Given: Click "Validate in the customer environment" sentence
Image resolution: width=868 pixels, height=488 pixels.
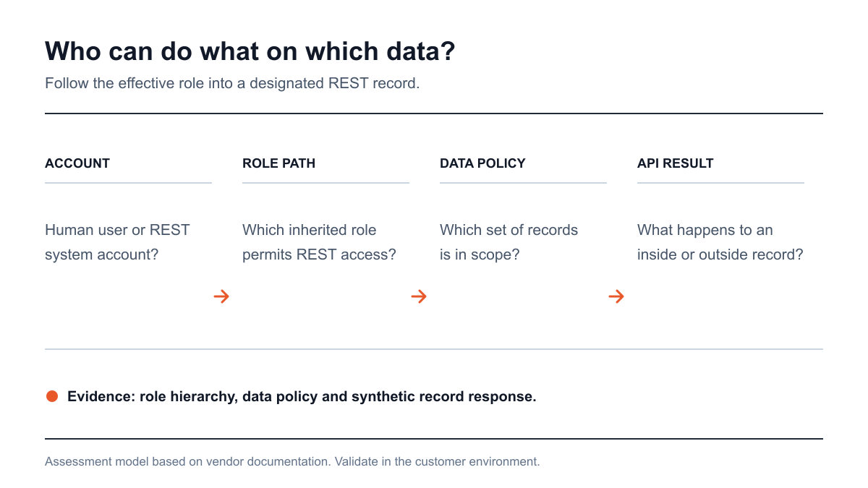Looking at the screenshot, I should 437,461.
